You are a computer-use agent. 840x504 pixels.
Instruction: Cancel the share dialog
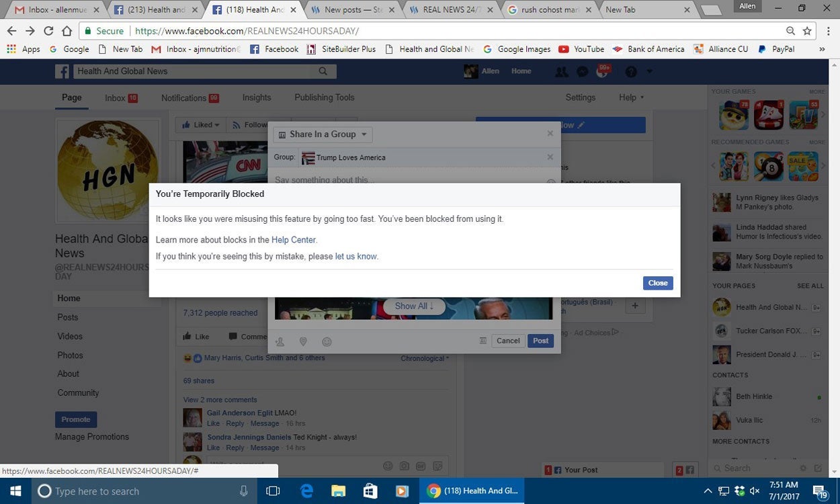pyautogui.click(x=508, y=341)
